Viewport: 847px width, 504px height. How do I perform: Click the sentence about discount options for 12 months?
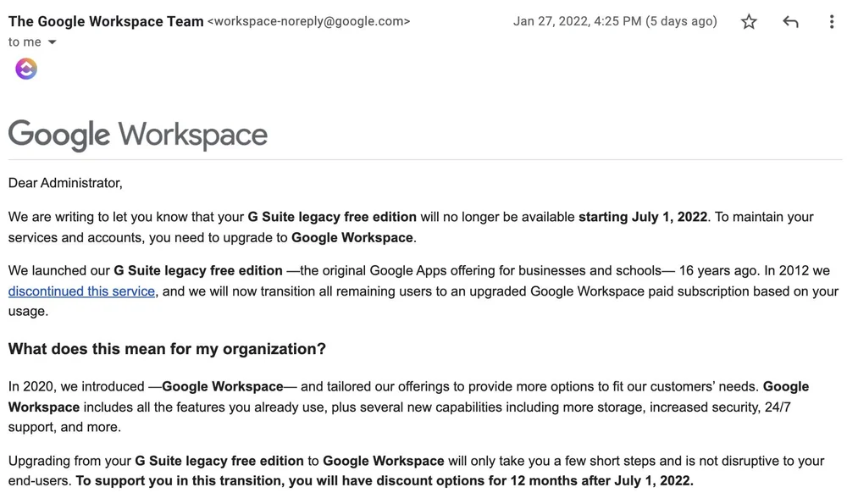(384, 481)
